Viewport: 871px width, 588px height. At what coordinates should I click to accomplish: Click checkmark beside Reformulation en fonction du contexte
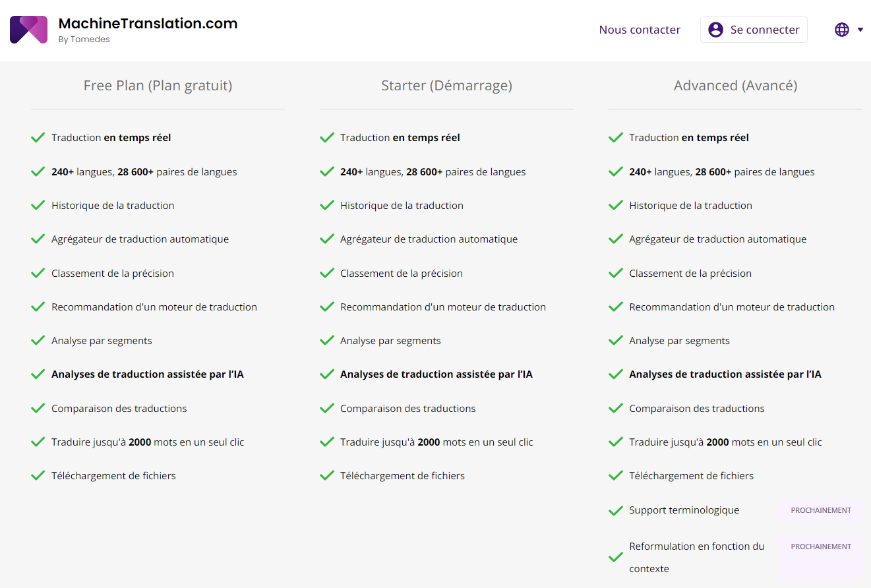coord(616,557)
